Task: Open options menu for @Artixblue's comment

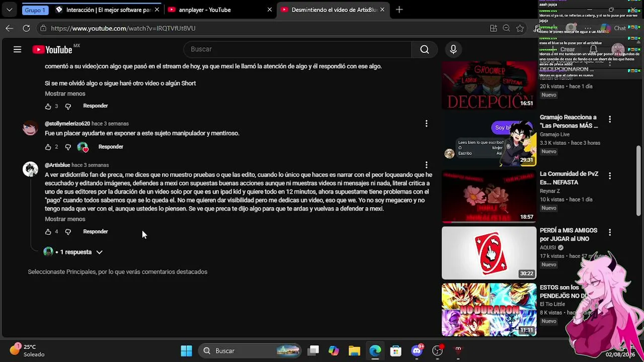Action: 426,165
